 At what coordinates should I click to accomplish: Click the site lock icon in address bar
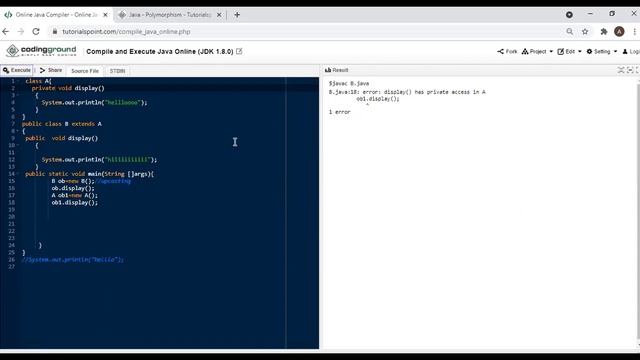(55, 31)
